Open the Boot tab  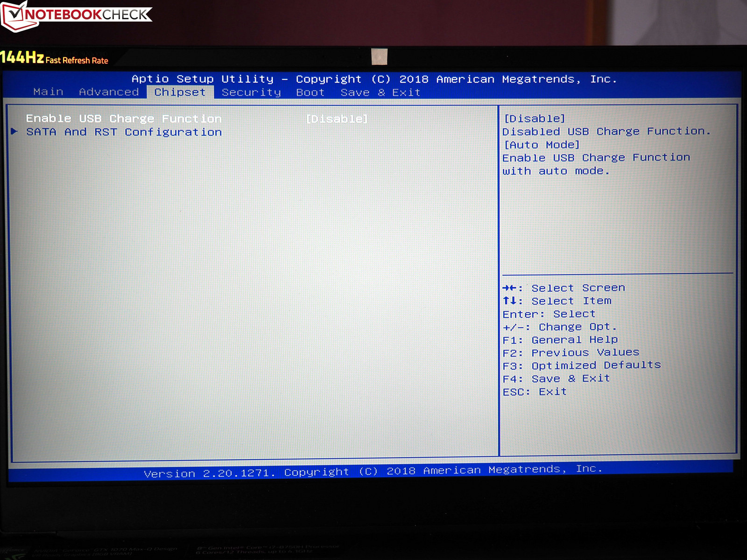pos(310,92)
